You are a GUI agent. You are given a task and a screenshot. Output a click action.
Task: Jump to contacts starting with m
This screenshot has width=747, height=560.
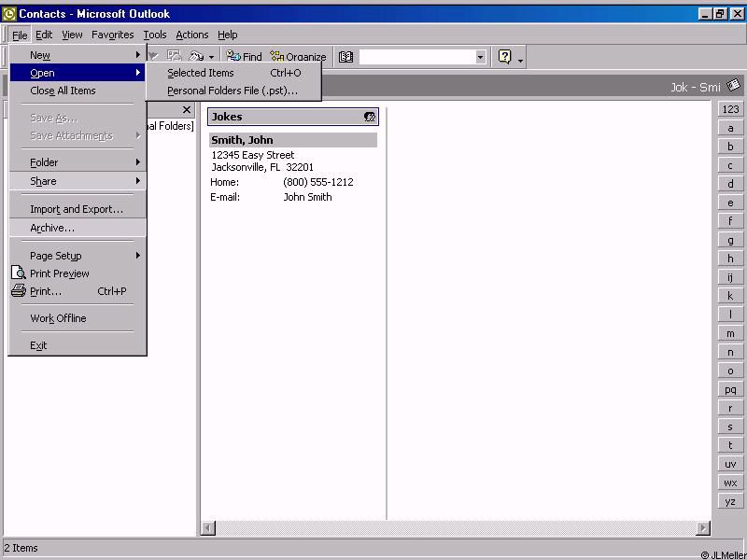730,333
